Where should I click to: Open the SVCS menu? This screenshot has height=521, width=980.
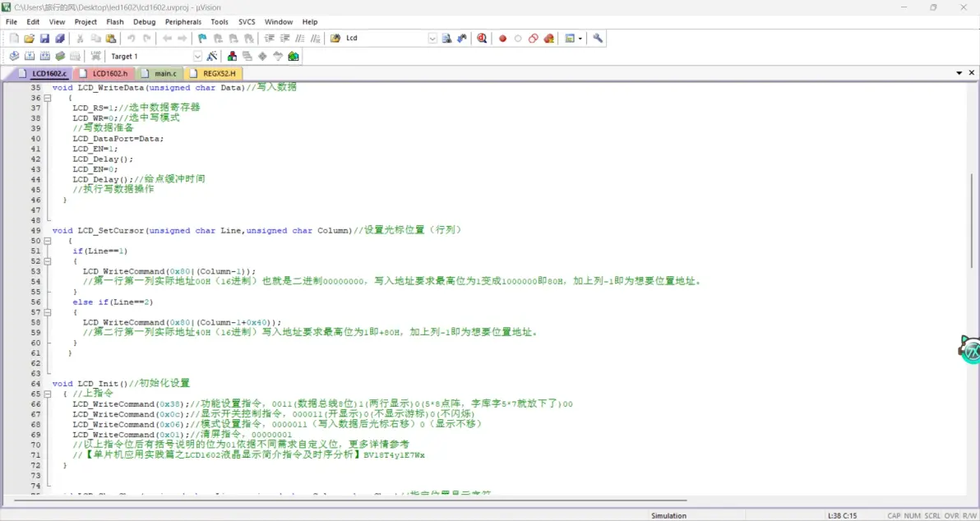(x=247, y=22)
